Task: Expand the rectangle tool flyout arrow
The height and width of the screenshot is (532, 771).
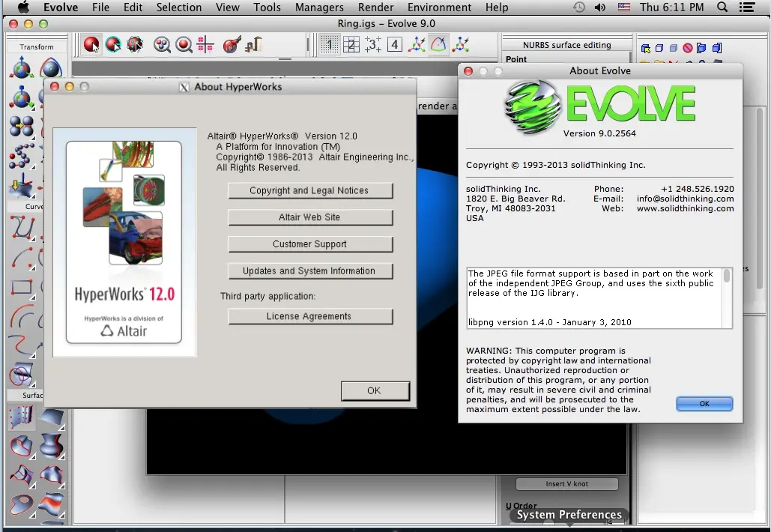Action: [x=32, y=297]
